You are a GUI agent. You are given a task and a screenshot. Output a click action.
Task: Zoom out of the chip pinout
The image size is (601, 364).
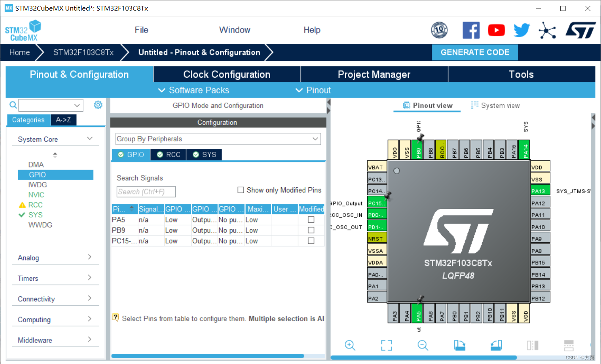tap(423, 345)
